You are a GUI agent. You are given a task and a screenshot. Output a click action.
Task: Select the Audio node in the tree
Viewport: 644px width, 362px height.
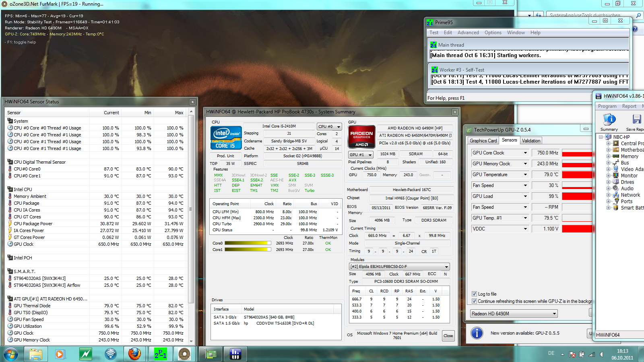click(627, 188)
